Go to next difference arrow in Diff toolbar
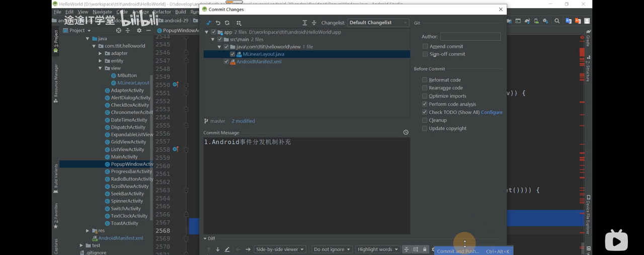644x255 pixels. (x=218, y=249)
